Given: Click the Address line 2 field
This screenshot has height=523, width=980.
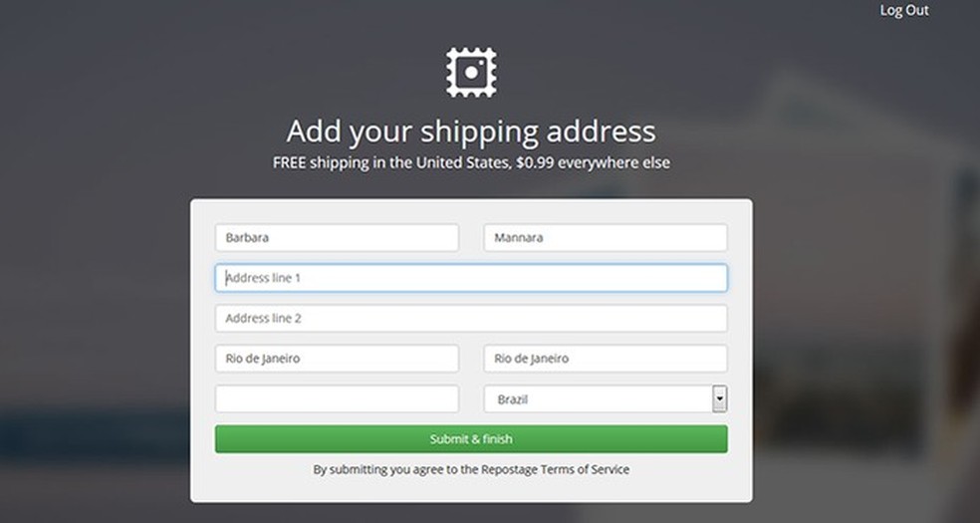Looking at the screenshot, I should tap(471, 319).
